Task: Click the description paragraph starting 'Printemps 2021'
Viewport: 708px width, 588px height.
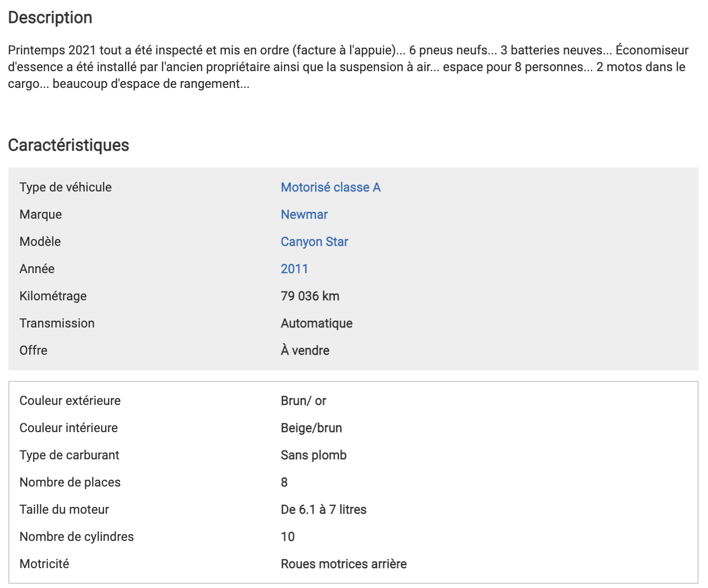Action: tap(348, 67)
